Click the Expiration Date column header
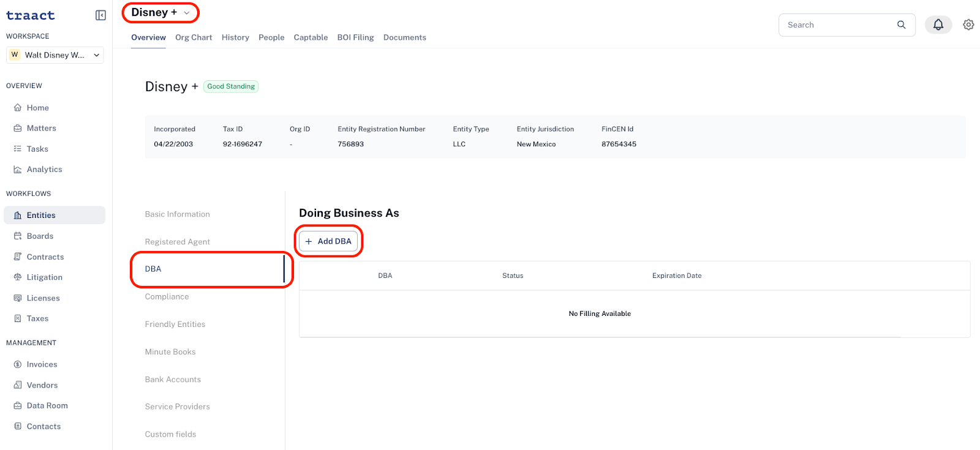The image size is (980, 450). pos(677,276)
